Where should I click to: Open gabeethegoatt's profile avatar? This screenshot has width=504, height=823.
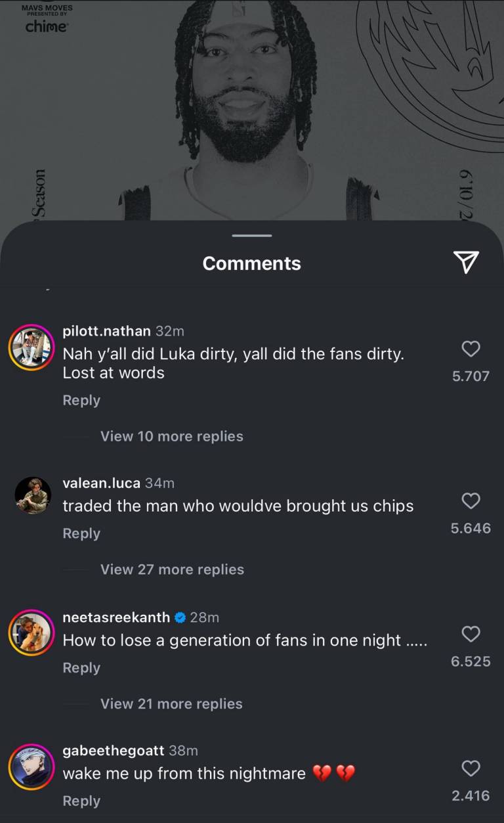tap(31, 767)
